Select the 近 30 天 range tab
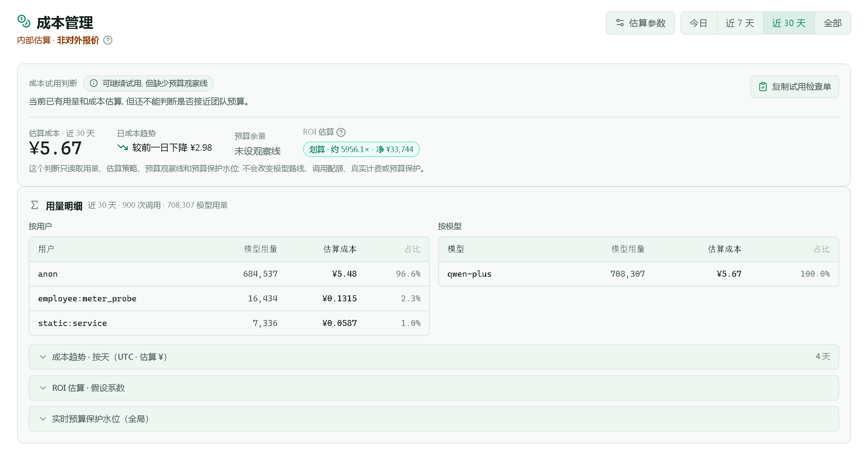The height and width of the screenshot is (452, 868). (x=789, y=23)
